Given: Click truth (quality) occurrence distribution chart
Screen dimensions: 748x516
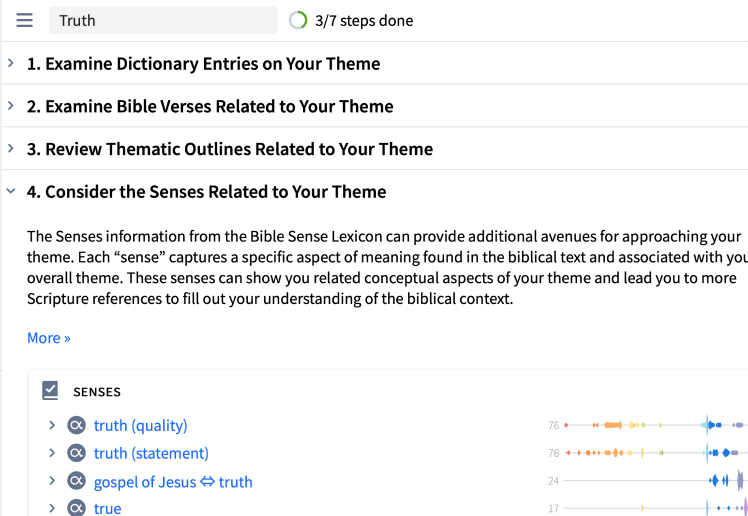Looking at the screenshot, I should point(655,424).
